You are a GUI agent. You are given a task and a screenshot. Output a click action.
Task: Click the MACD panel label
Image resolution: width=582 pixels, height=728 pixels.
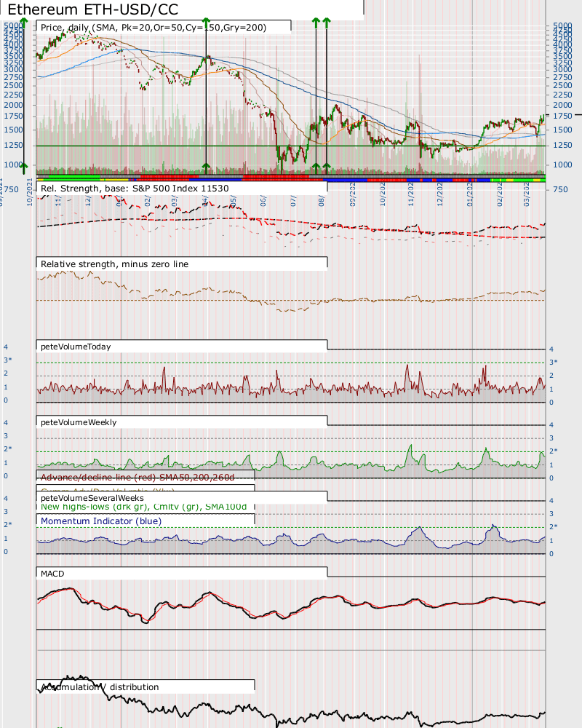tap(52, 574)
